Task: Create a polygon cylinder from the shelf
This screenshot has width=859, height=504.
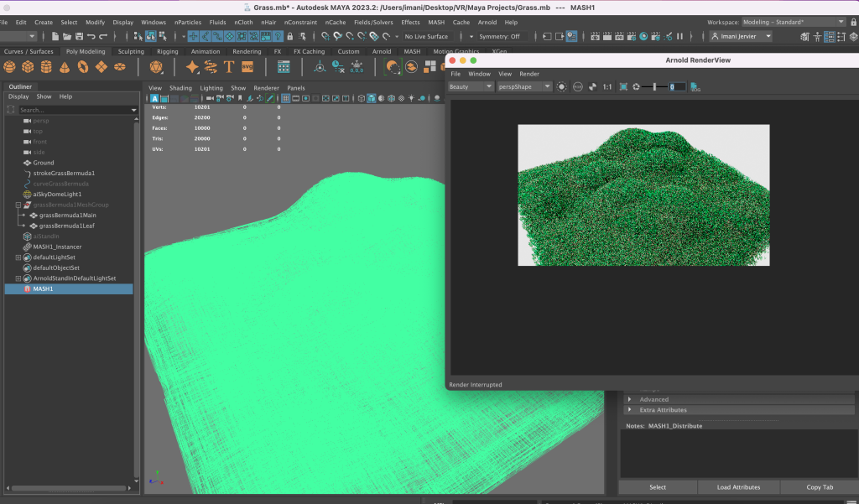Action: (46, 67)
